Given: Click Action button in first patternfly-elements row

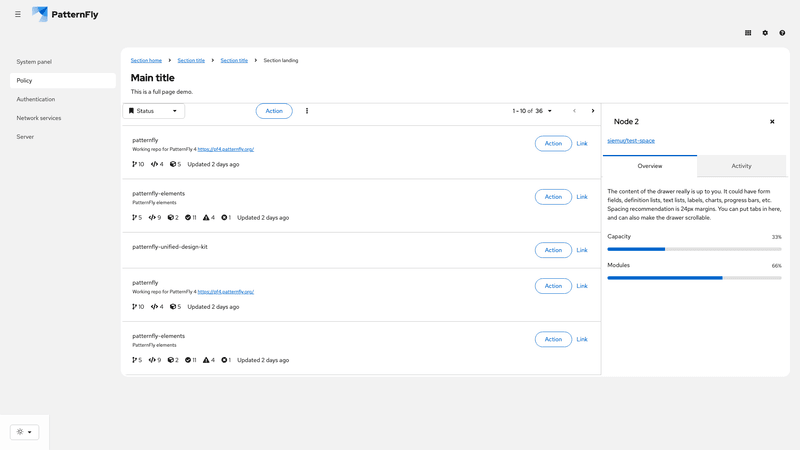Looking at the screenshot, I should (x=553, y=196).
